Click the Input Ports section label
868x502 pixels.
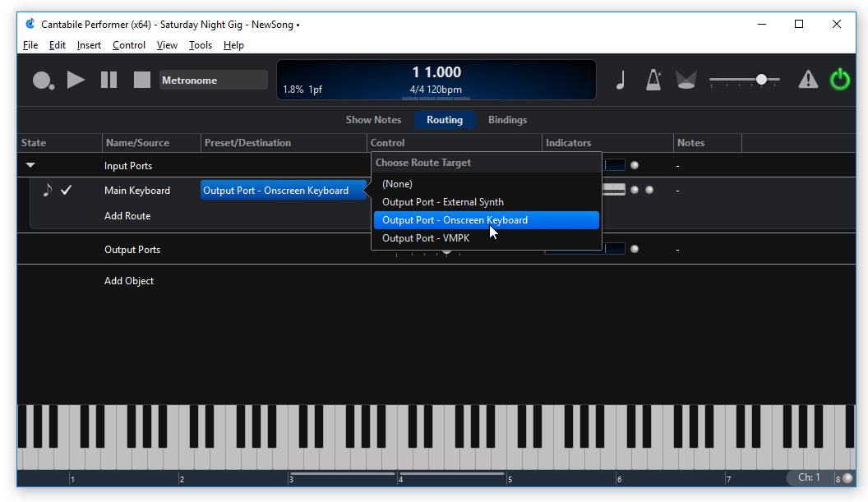(128, 166)
